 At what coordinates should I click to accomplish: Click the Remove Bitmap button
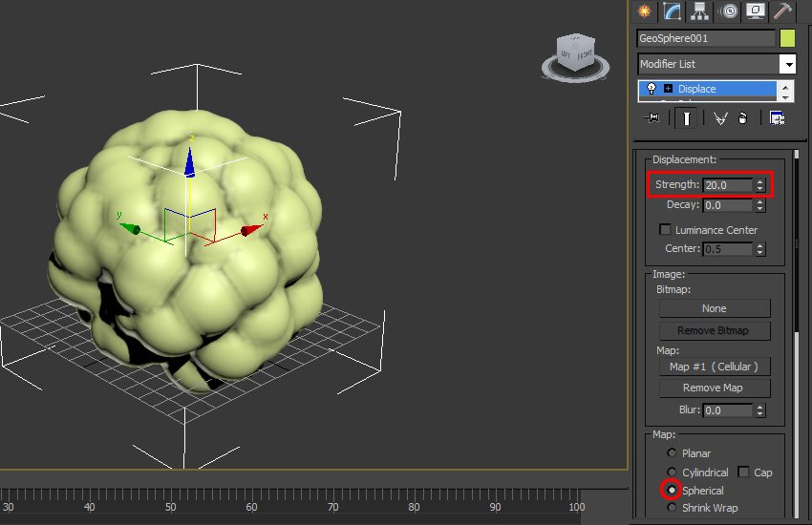tap(714, 330)
